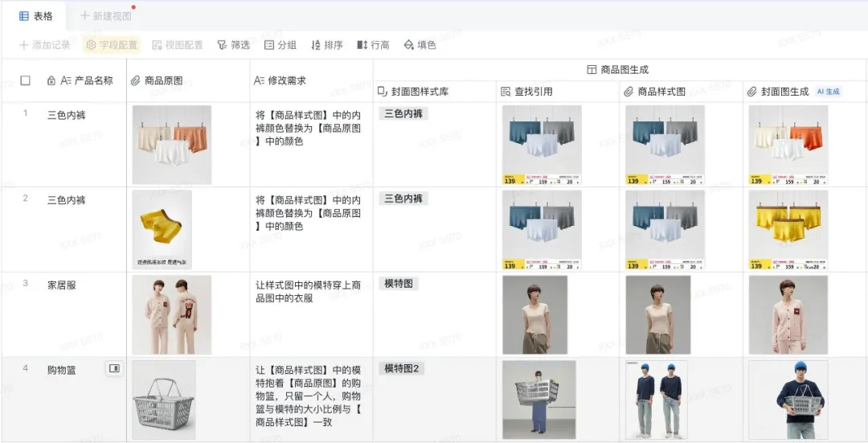Click the text-type icon before 修改需求

(x=259, y=81)
